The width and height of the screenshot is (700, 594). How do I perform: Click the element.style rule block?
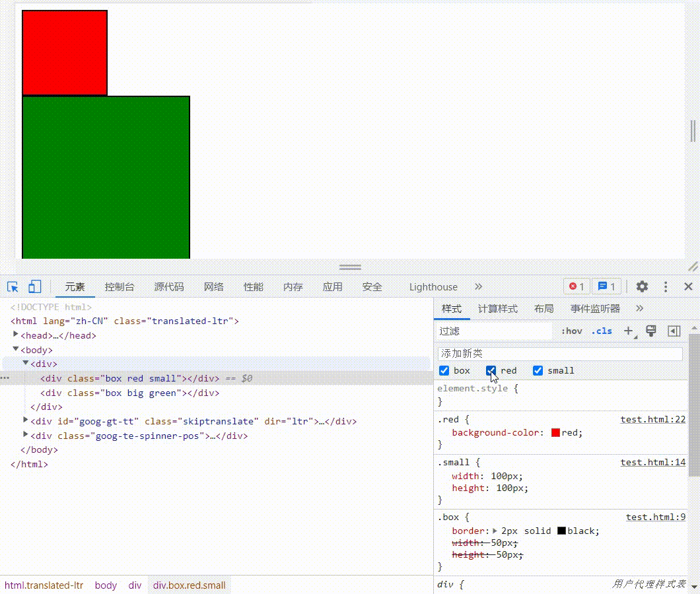point(561,395)
